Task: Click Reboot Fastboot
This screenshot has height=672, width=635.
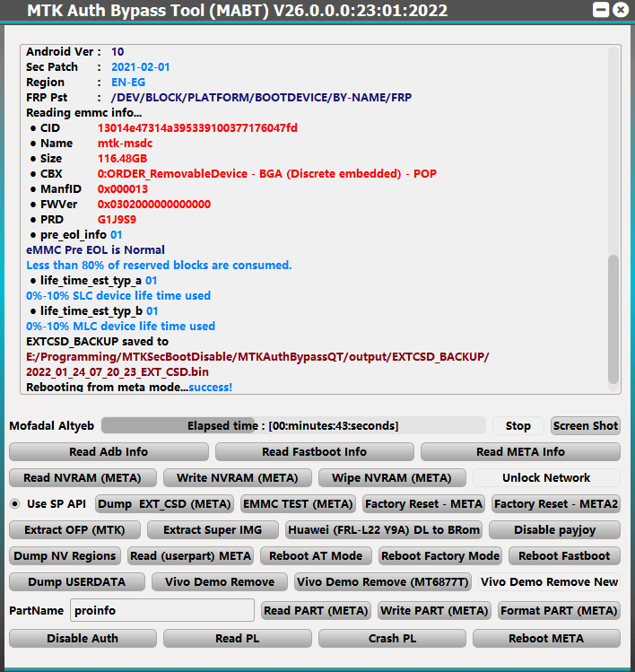Action: tap(564, 556)
